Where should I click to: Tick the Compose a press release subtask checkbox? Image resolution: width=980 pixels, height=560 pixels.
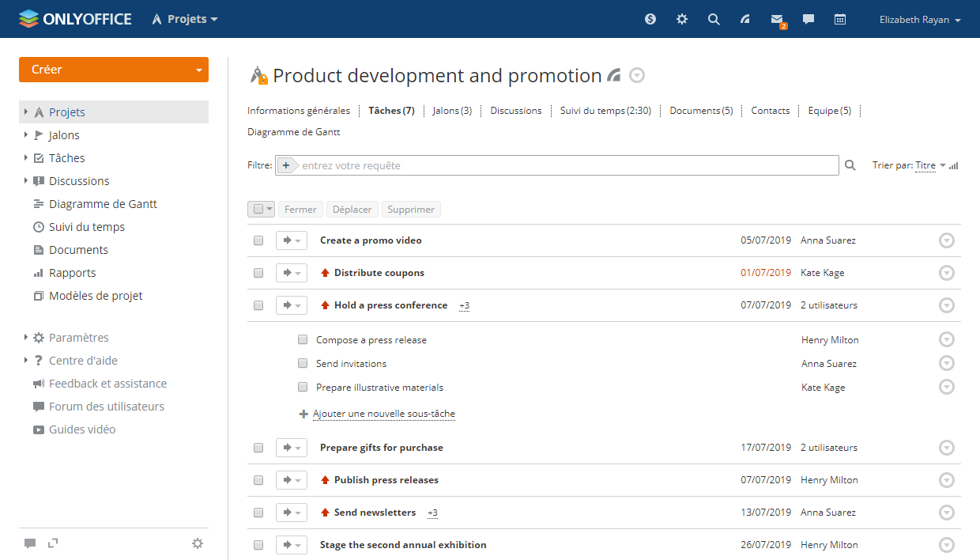point(303,340)
